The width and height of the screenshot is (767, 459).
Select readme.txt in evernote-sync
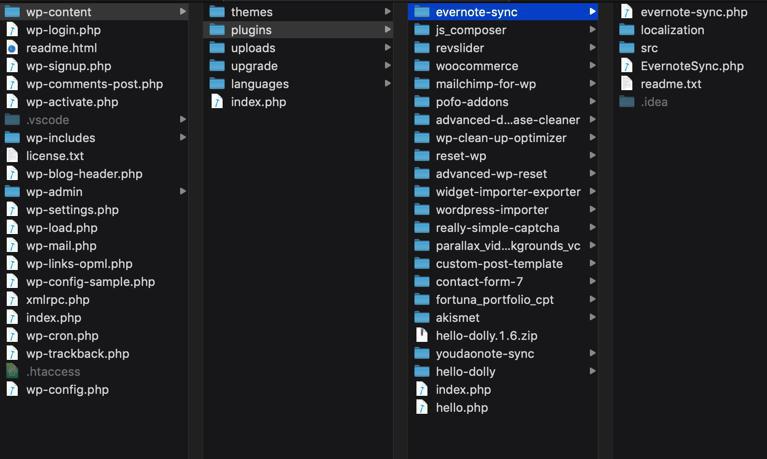tap(670, 84)
